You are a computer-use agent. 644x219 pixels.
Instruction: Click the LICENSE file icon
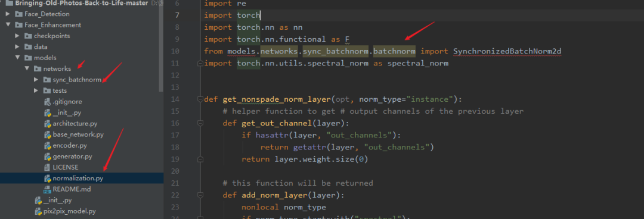47,167
